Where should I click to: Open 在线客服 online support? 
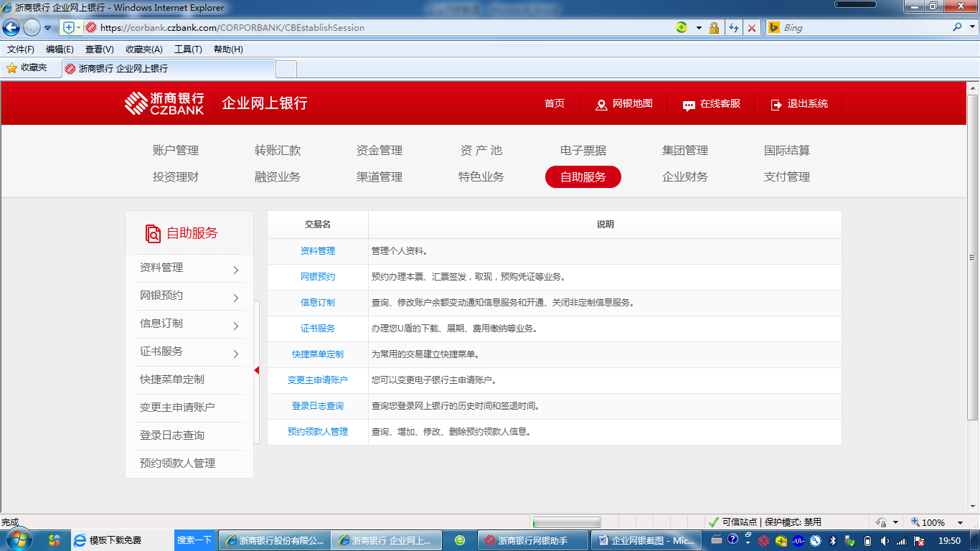pos(712,104)
